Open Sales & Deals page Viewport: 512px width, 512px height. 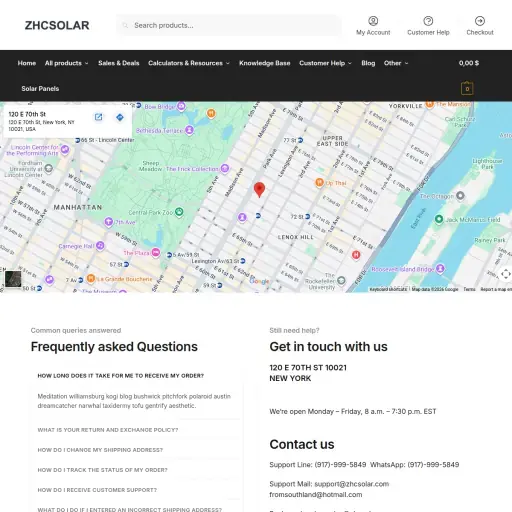pos(119,63)
